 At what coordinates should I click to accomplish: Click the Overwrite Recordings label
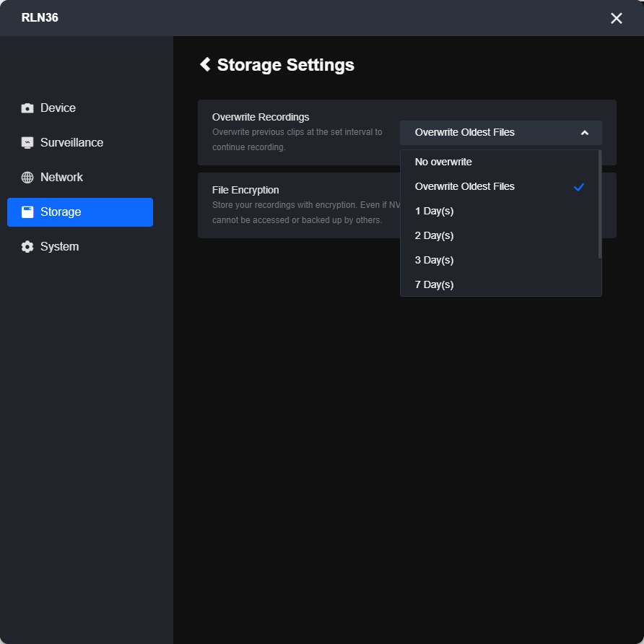click(x=261, y=117)
